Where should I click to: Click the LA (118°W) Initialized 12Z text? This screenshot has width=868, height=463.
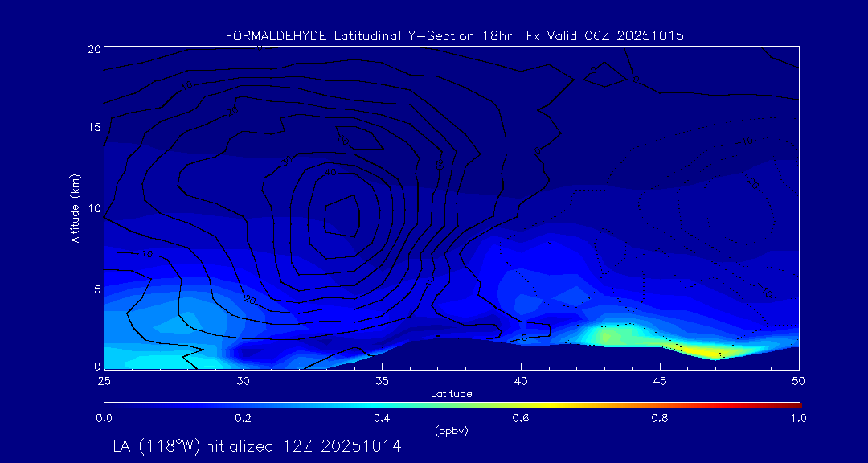[257, 446]
